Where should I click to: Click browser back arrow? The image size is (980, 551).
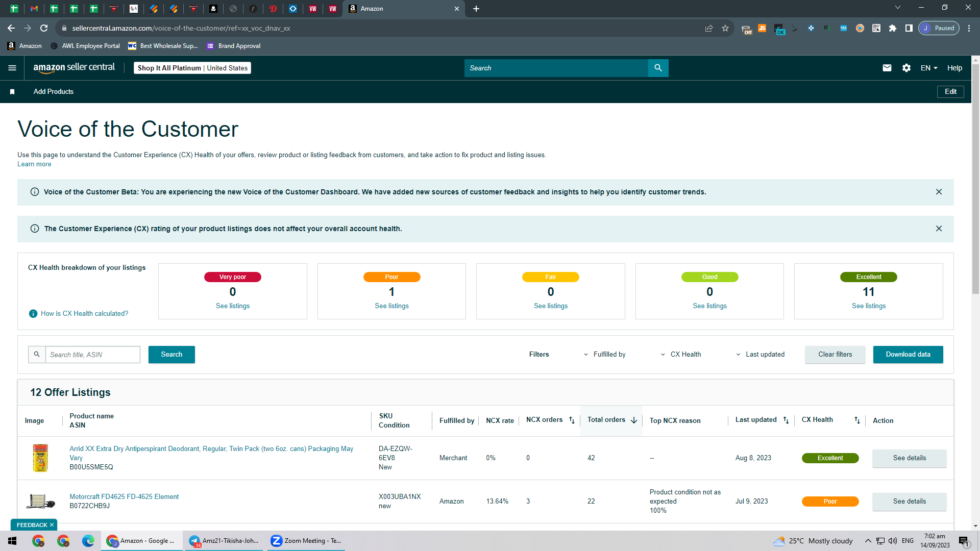click(x=11, y=28)
